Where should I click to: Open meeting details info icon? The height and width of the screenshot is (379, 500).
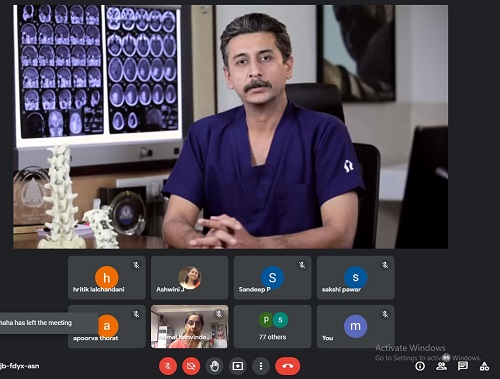(420, 366)
